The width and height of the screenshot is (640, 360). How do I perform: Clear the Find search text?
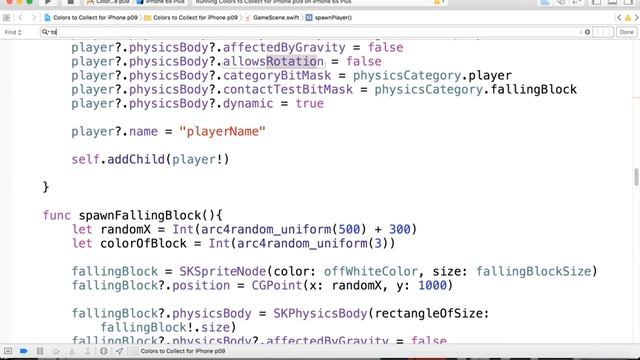pyautogui.click(x=587, y=32)
